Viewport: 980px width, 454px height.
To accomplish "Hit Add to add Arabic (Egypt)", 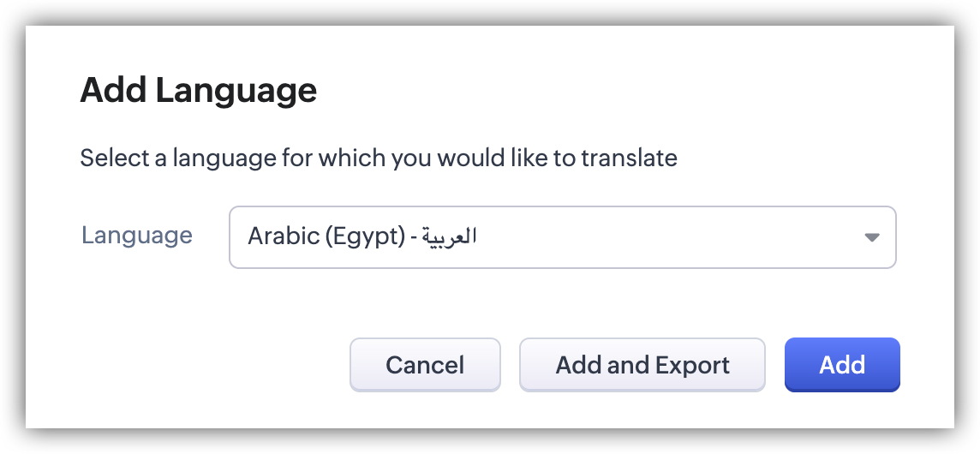I will pyautogui.click(x=842, y=365).
